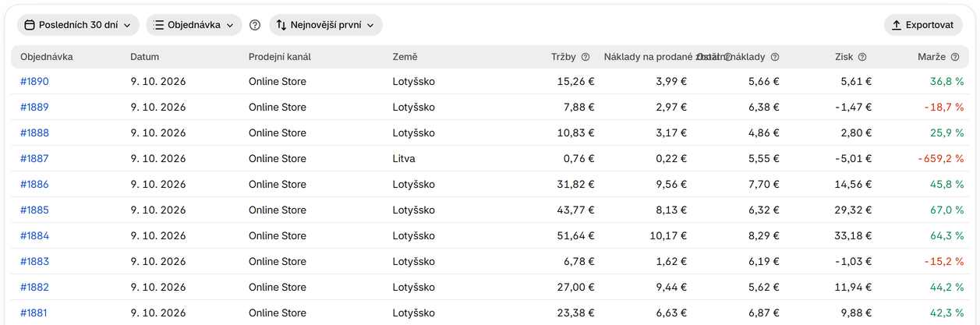Open order #1883 link
This screenshot has height=325, width=980.
tap(34, 261)
